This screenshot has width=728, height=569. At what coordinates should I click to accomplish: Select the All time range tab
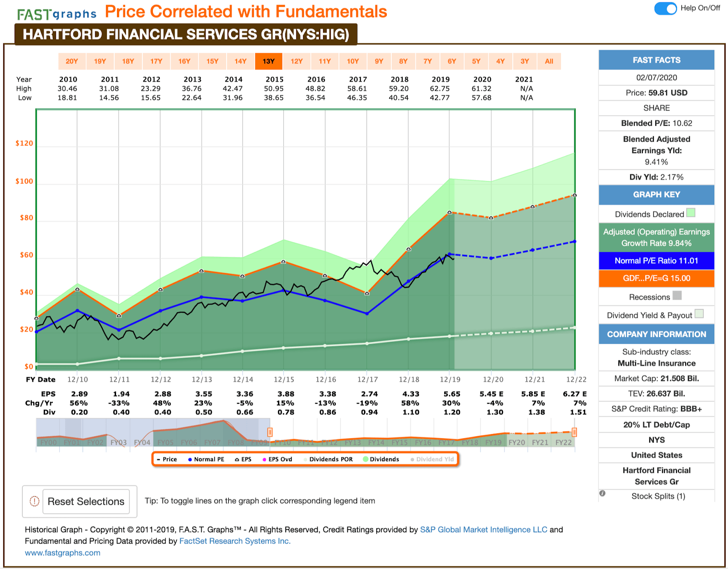coord(549,61)
